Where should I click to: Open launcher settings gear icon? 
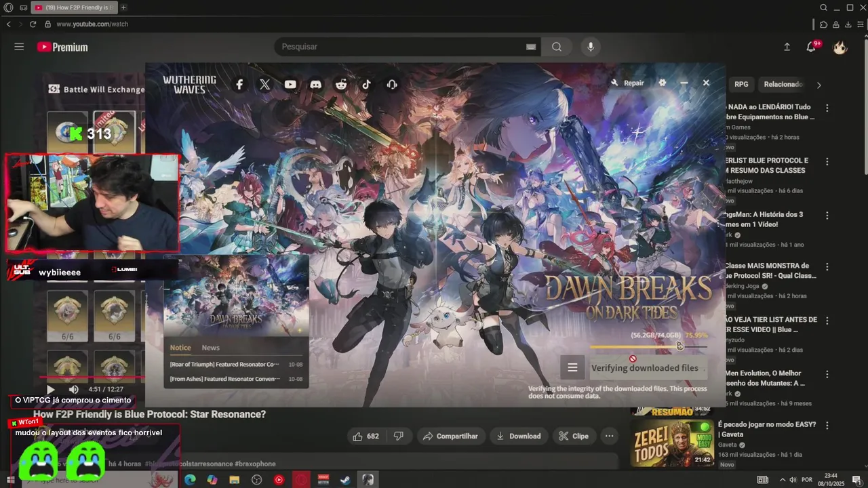click(x=663, y=83)
